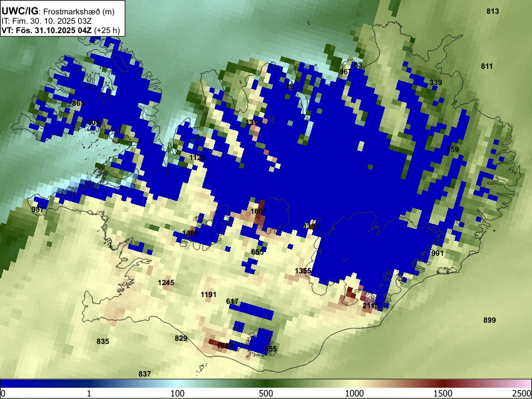Click the 813 value on the map
This screenshot has height=399, width=532.
click(x=493, y=11)
